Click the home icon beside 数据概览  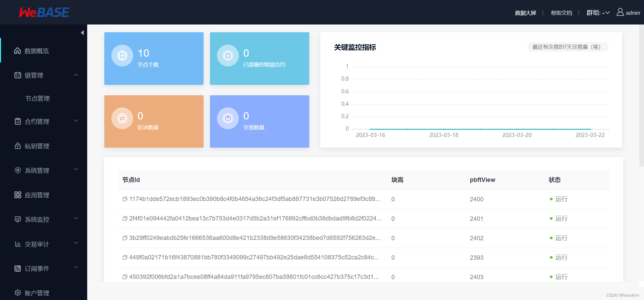coord(17,51)
